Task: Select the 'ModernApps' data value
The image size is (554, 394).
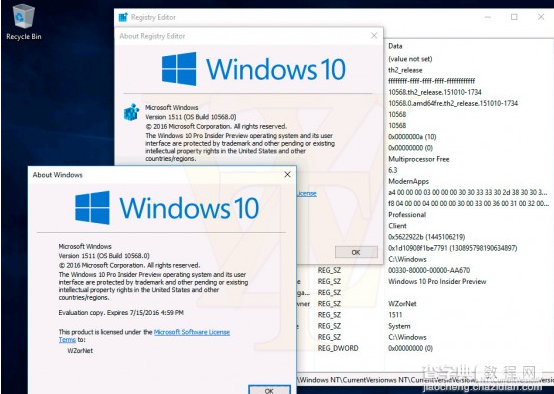Action: coord(408,181)
